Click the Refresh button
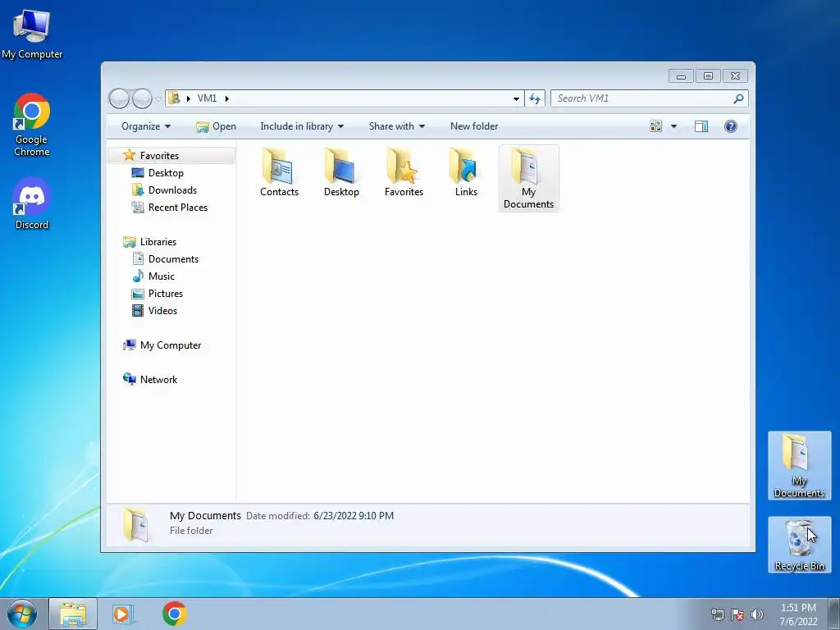Screen dimensions: 840x630 pos(535,98)
